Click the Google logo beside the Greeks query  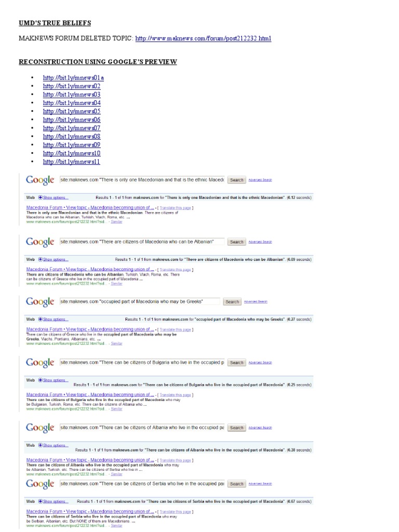pyautogui.click(x=40, y=302)
